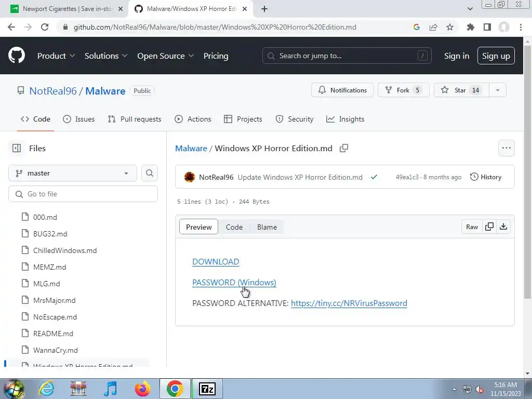This screenshot has width=532, height=399.
Task: Open Chrome tab search chevron
Action: tap(470, 9)
